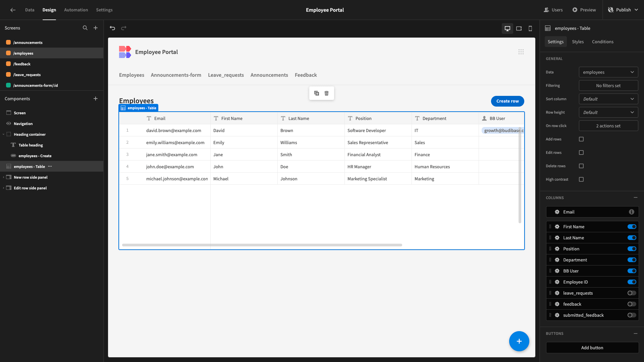
Task: Delete component with trash icon
Action: point(327,93)
